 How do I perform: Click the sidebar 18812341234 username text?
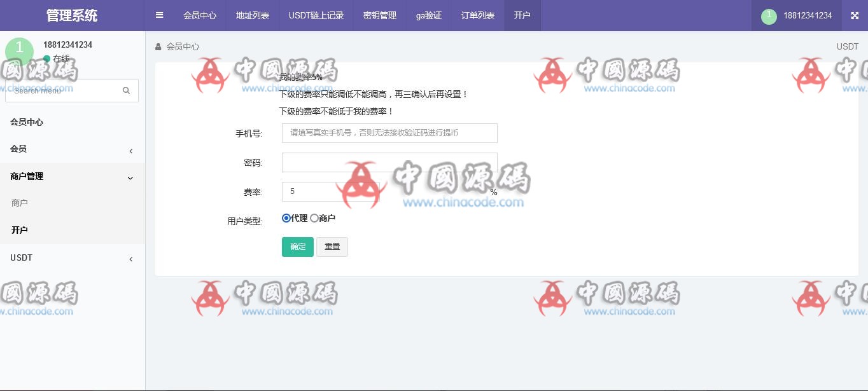click(67, 45)
